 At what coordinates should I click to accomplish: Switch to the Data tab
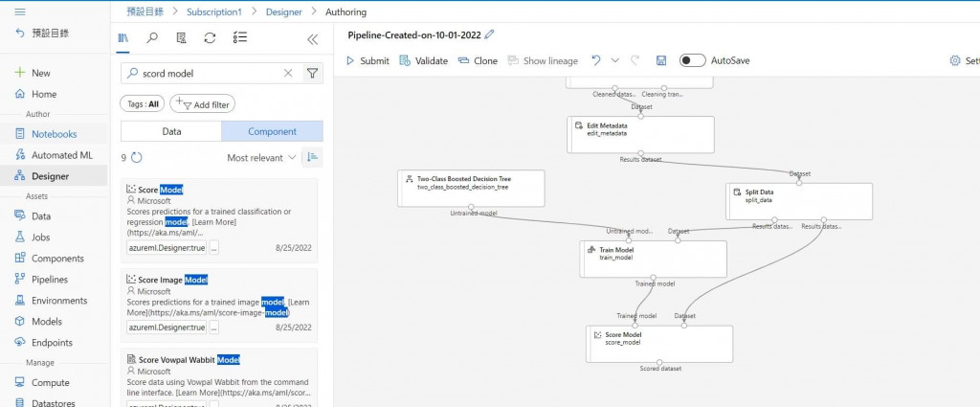pos(171,131)
